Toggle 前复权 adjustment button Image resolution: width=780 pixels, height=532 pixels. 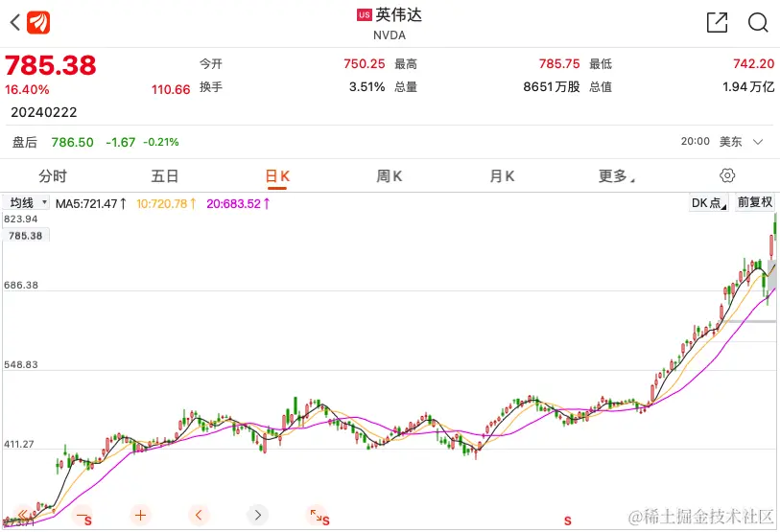755,202
